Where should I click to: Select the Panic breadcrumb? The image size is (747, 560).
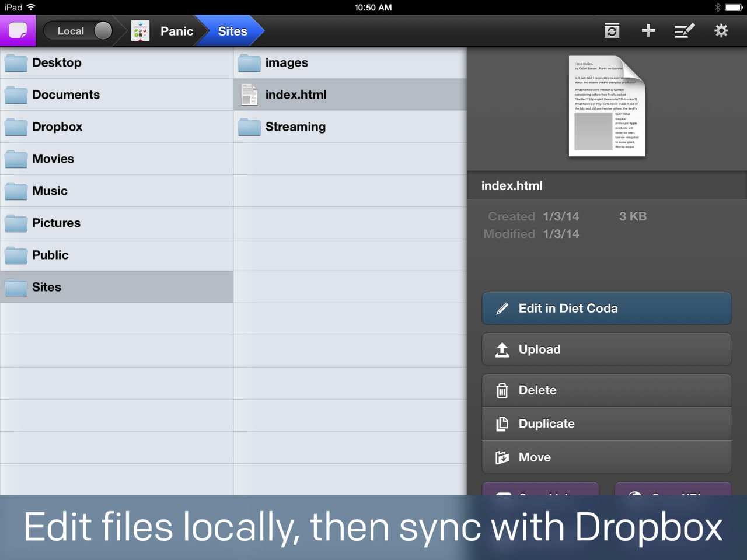coord(176,31)
